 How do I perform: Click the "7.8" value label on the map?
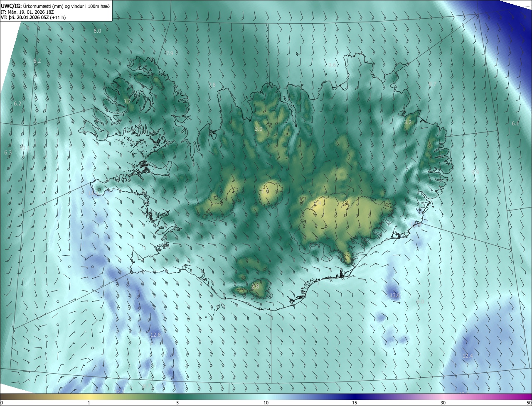tap(212, 85)
